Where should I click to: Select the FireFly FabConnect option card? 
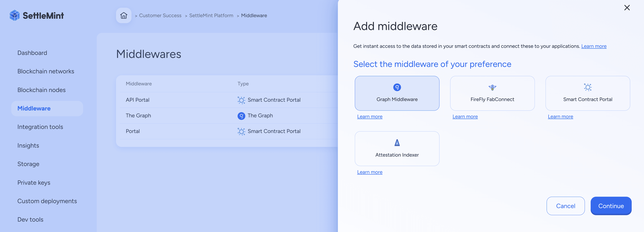click(x=492, y=93)
